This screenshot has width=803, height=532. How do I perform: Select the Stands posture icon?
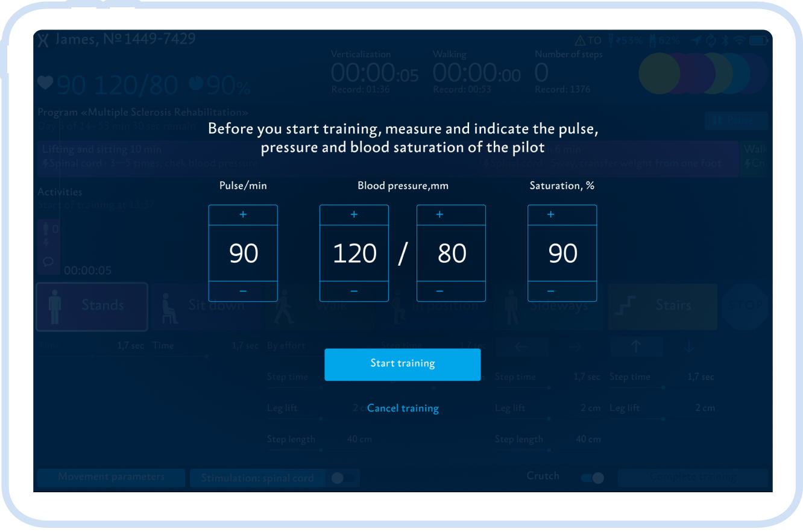[x=92, y=307]
